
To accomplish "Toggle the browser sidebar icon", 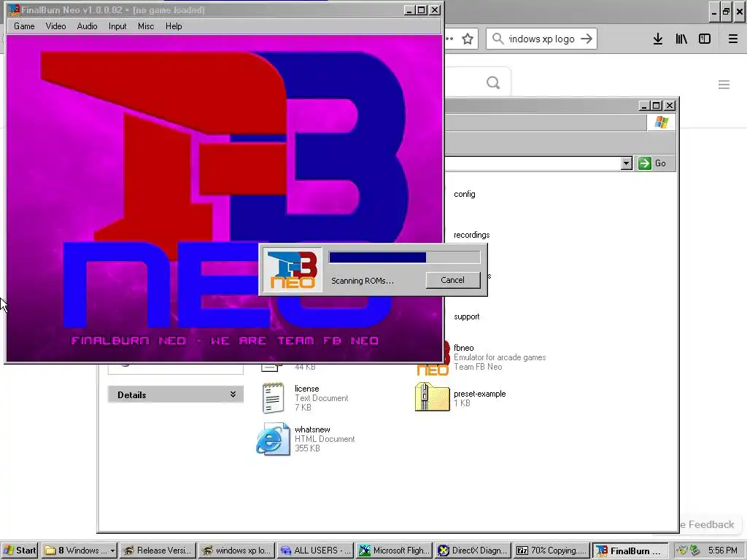I will [x=705, y=39].
